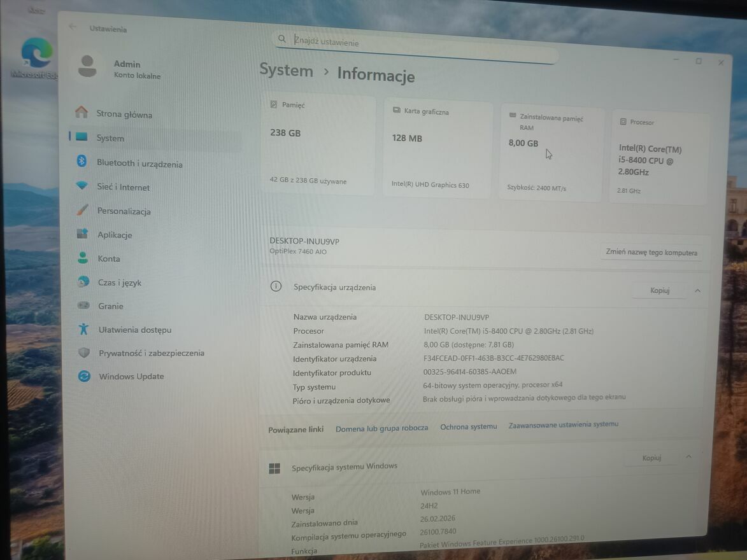Select Czas i język menu item

(x=119, y=283)
